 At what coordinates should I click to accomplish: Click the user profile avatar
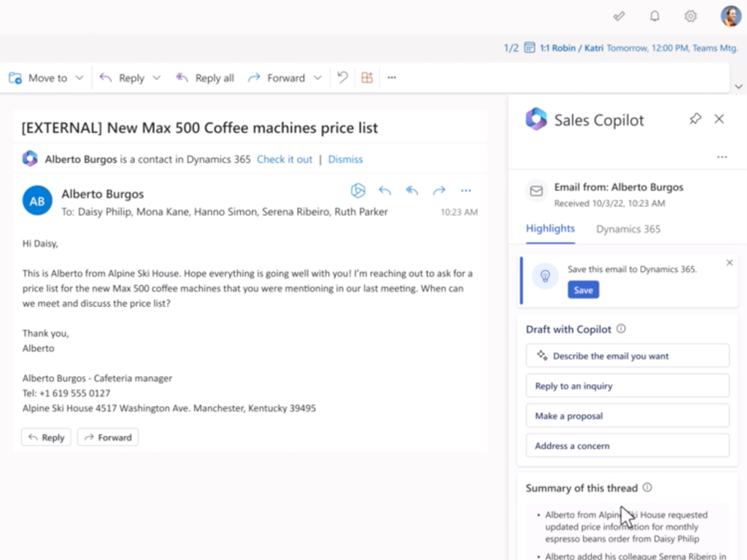(x=730, y=16)
